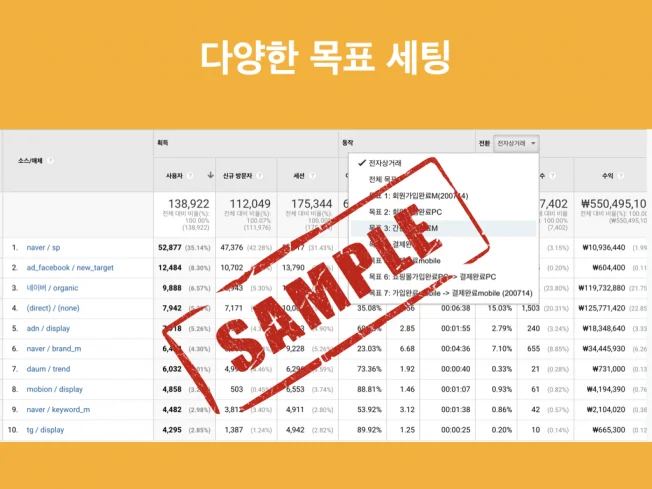
Task: Click the help icon next to 소스/매체
Action: click(50, 161)
